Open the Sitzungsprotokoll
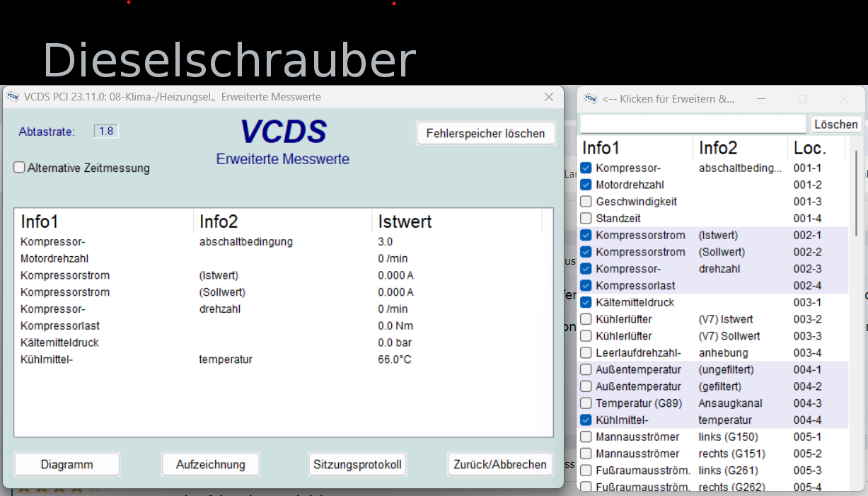Screen dimensions: 868x496 [358, 464]
